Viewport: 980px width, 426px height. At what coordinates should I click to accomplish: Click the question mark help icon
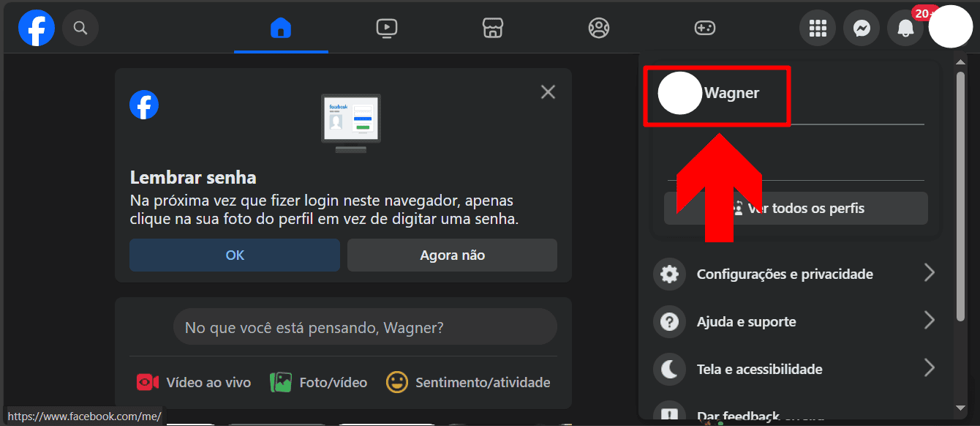tap(669, 322)
